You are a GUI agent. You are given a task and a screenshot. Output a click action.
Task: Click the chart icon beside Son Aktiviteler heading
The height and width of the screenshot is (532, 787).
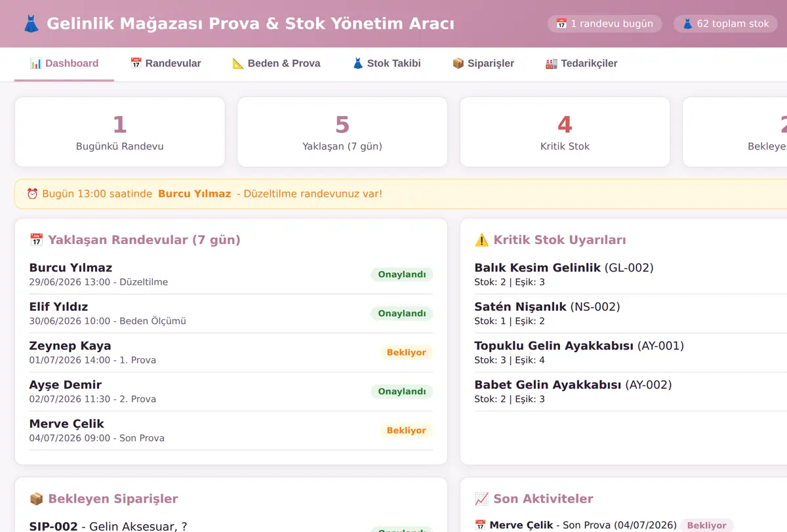(481, 499)
